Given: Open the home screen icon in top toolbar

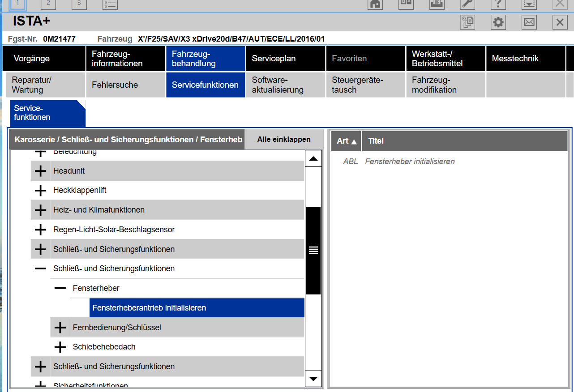Looking at the screenshot, I should click(x=375, y=4).
